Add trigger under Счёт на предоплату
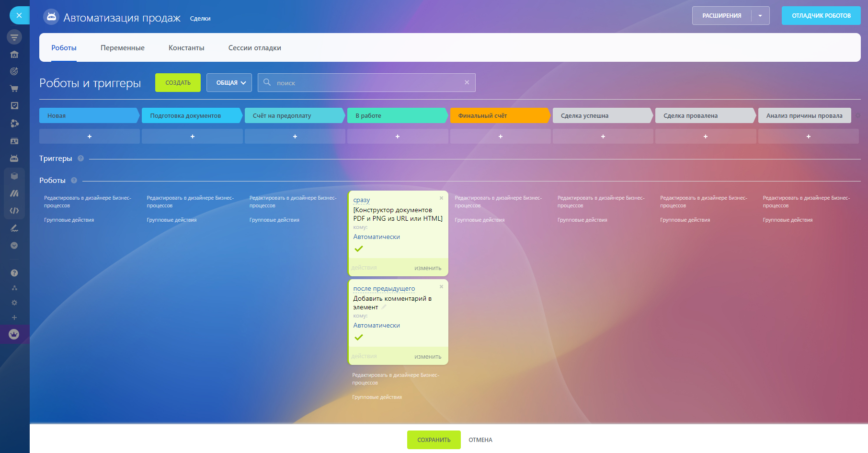The width and height of the screenshot is (868, 453). tap(295, 136)
